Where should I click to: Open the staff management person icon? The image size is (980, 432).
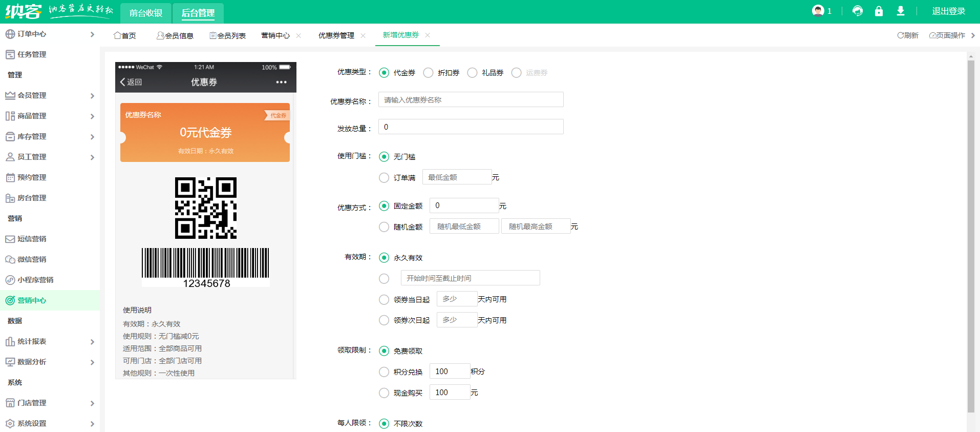pos(10,157)
